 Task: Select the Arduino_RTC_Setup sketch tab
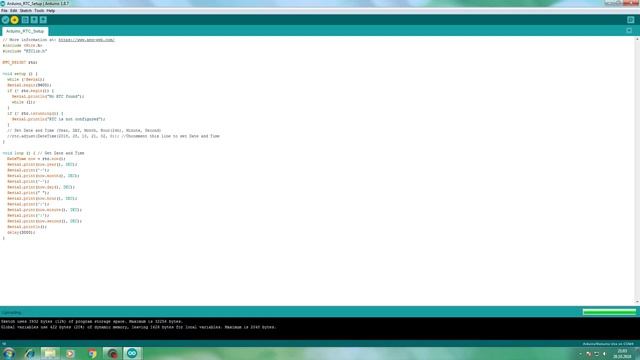(25, 31)
